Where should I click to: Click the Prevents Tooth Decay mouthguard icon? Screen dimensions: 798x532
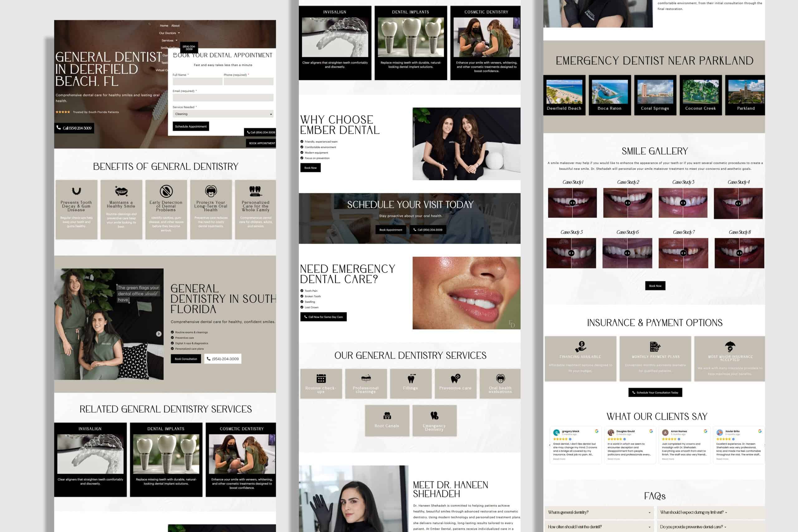[76, 191]
